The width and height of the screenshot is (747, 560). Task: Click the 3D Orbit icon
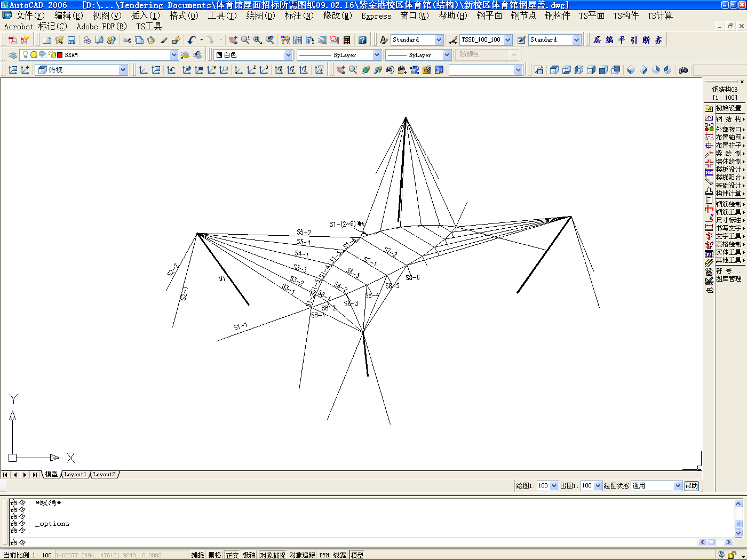click(365, 70)
